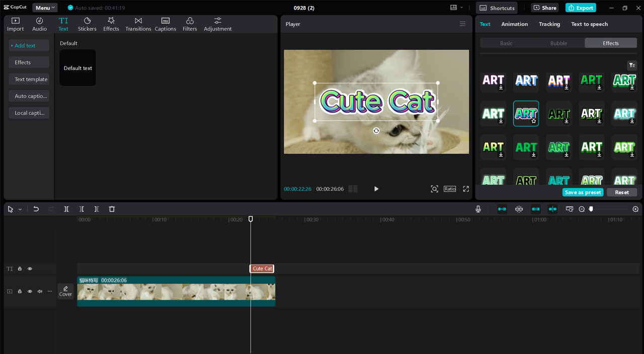
Task: Open the Transitions tab
Action: pyautogui.click(x=138, y=24)
